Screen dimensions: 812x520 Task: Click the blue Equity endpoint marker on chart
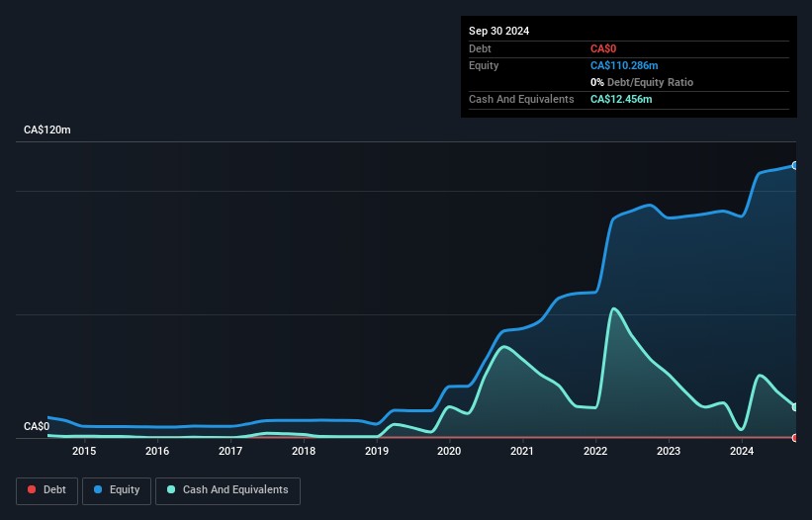795,165
